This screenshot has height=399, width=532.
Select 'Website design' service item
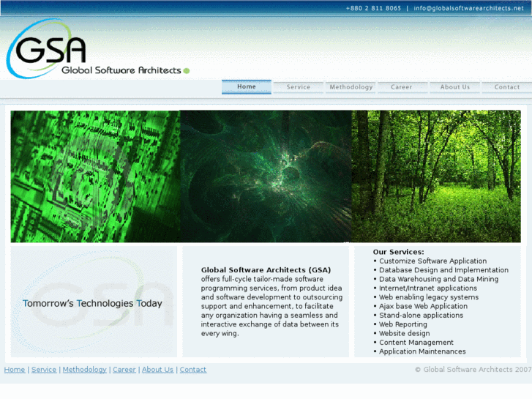coord(404,333)
